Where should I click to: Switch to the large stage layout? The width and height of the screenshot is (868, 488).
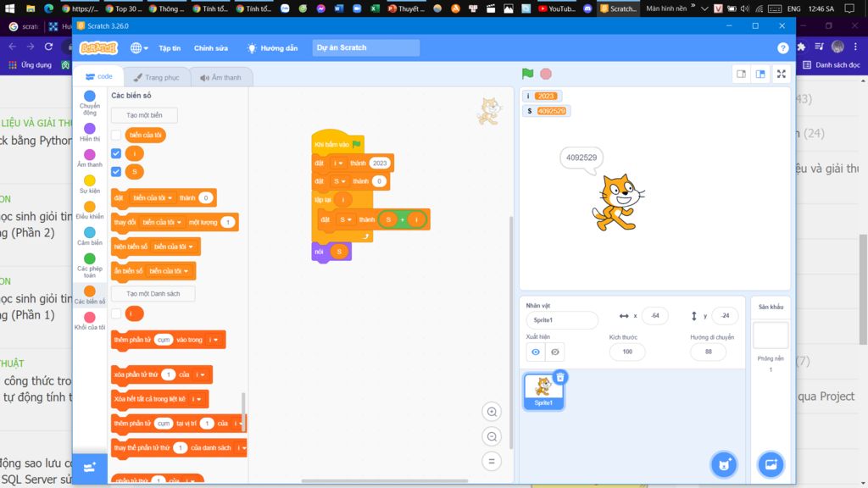pos(760,74)
